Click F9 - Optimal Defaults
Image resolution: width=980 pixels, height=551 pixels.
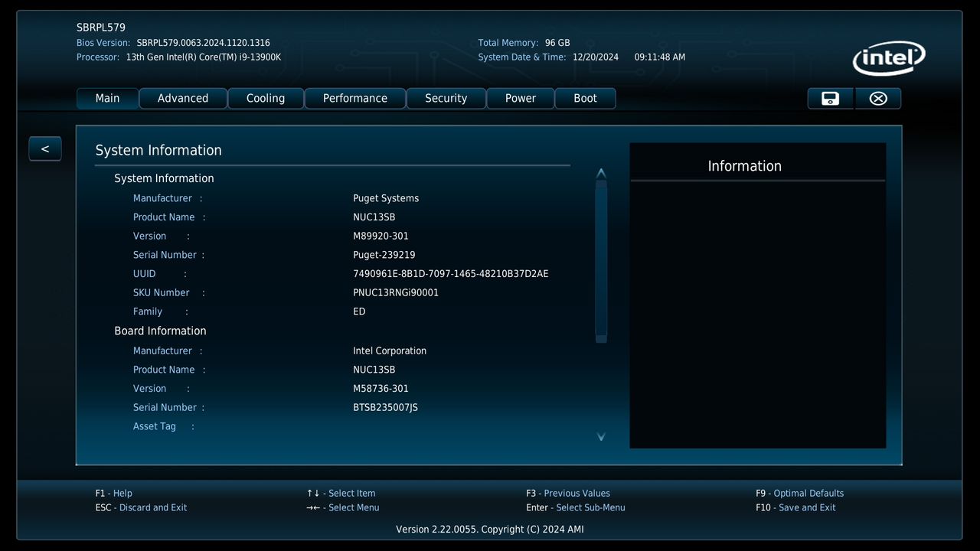tap(799, 494)
